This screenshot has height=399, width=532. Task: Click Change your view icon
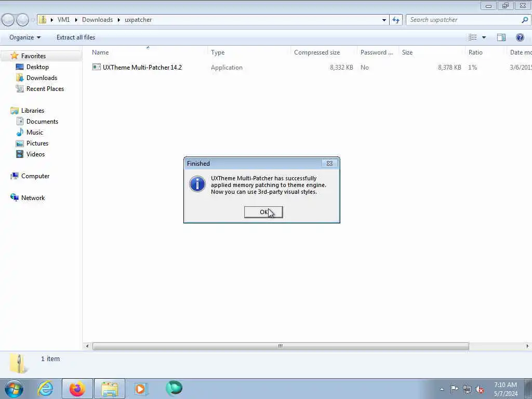click(x=473, y=37)
